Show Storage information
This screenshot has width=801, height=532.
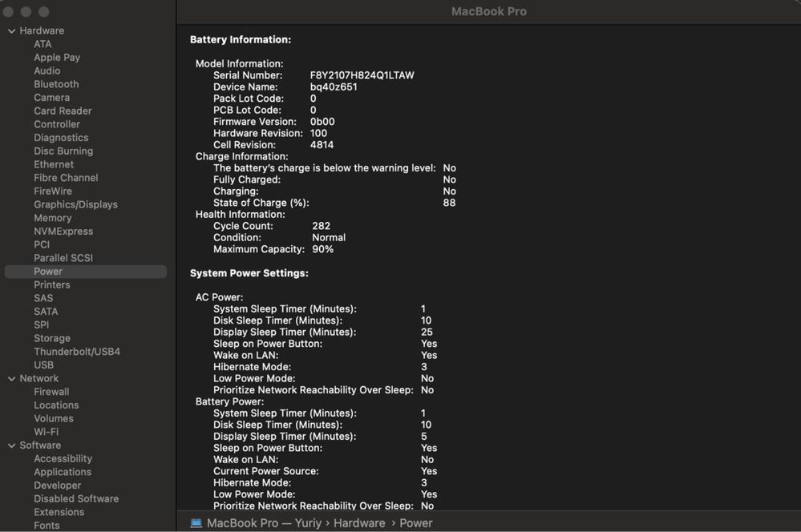52,338
